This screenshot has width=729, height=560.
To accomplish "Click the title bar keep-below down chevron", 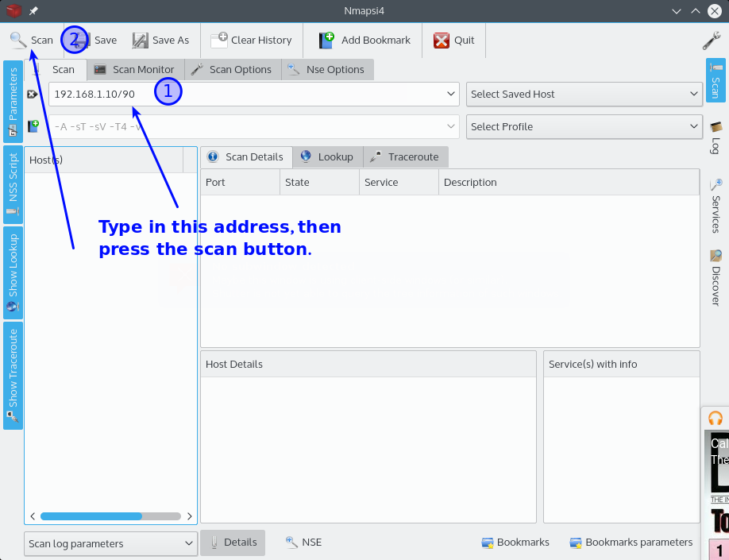I will (677, 11).
